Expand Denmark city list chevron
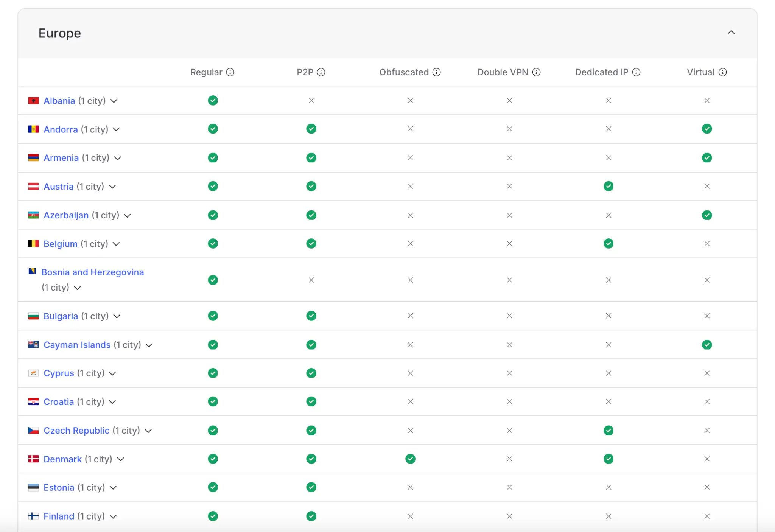 click(121, 459)
